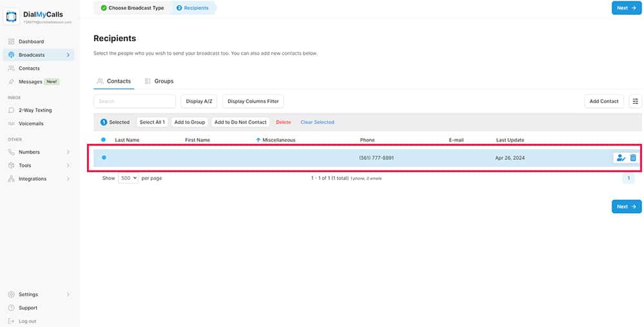
Task: Click the edit contact icon in row
Action: (621, 158)
